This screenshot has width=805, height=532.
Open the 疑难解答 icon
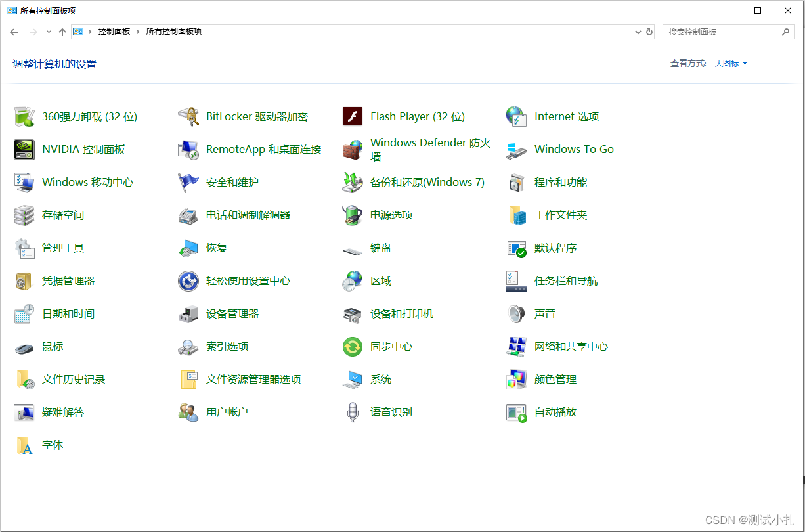[x=24, y=412]
